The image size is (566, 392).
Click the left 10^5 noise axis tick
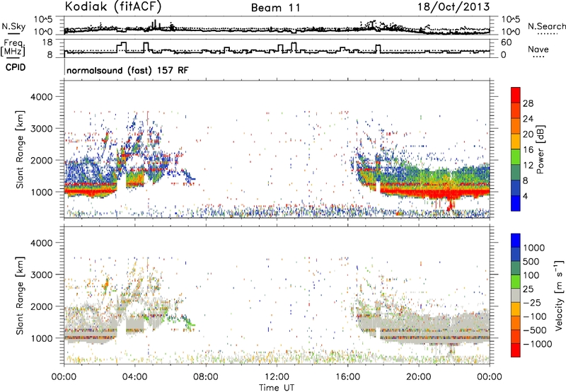click(x=43, y=19)
